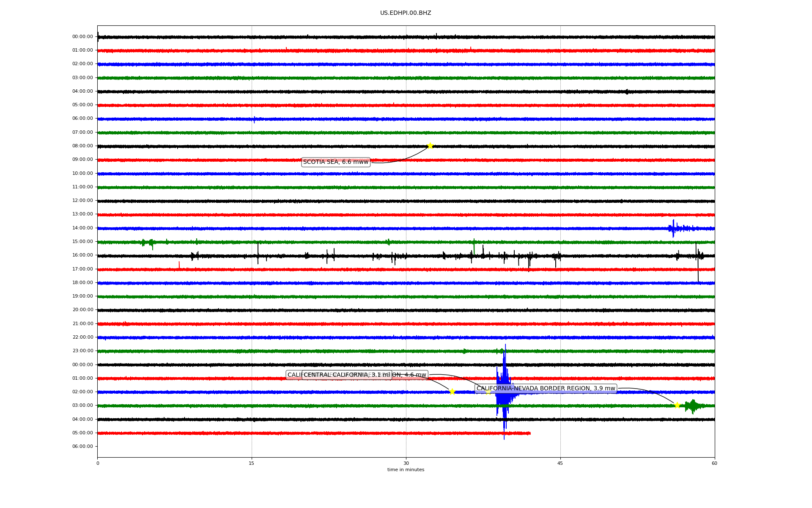Click the 09:00:00 time label
The width and height of the screenshot is (812, 508).
pos(82,160)
